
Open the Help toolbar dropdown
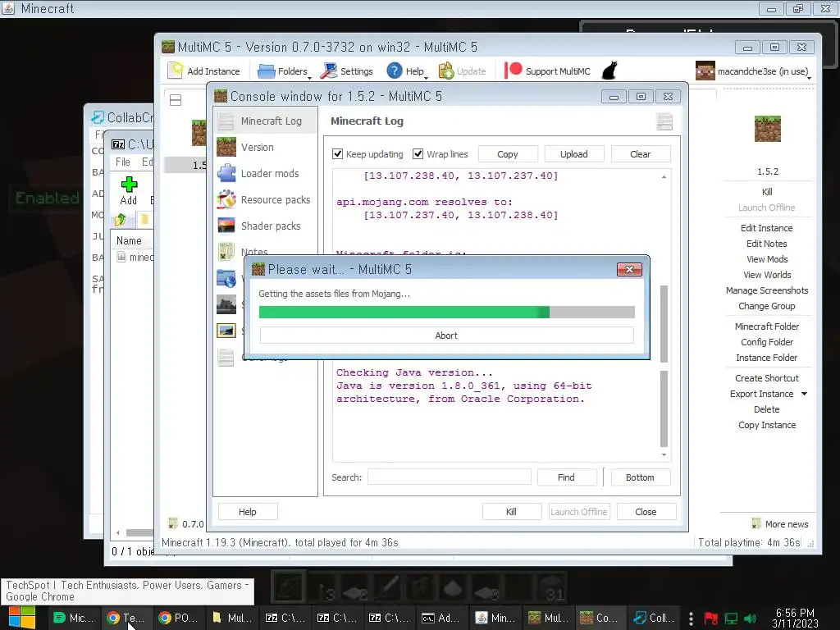(x=407, y=71)
